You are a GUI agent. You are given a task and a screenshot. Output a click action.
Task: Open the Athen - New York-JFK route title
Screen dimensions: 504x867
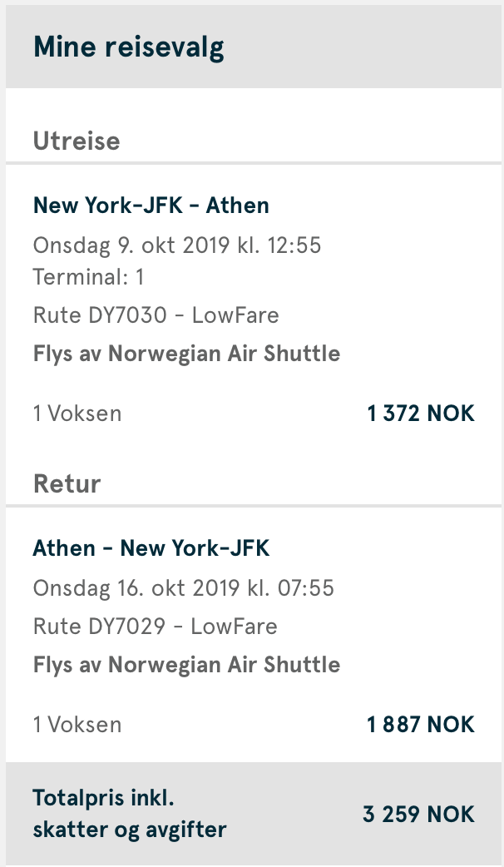coord(151,548)
